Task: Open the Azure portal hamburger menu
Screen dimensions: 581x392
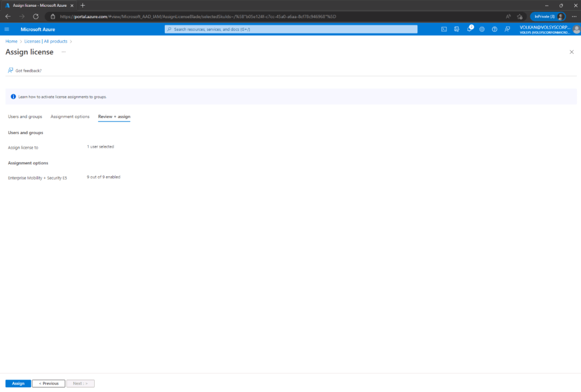Action: coord(7,29)
